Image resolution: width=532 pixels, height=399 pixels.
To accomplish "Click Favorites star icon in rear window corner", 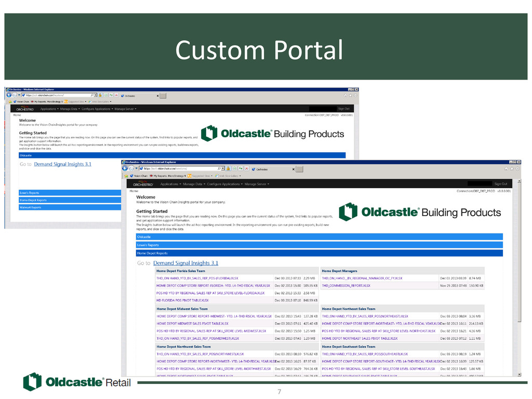I will tap(351, 96).
